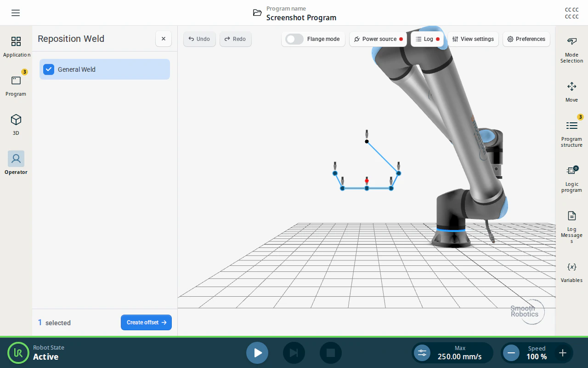Uncheck the General Weld checkbox

49,69
